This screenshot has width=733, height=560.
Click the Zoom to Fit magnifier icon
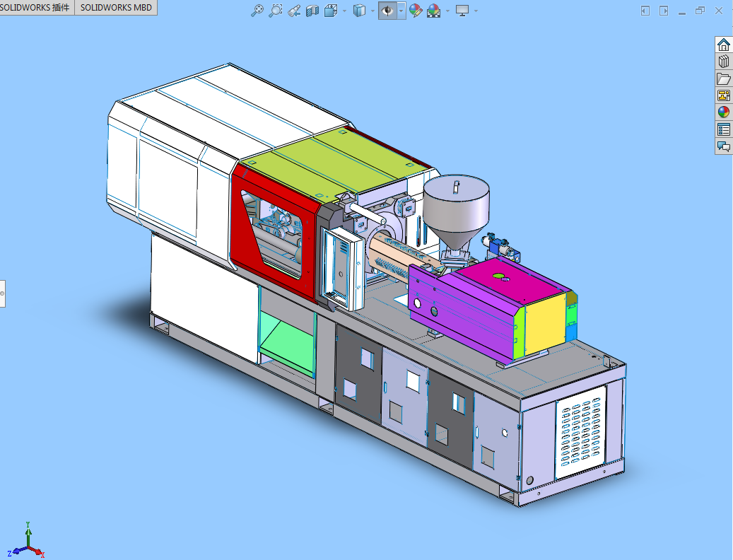258,11
